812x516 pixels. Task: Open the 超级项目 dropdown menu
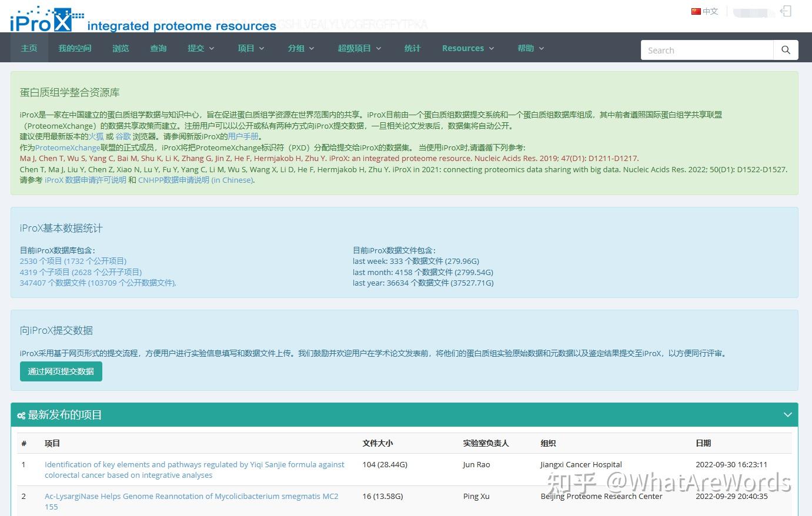(359, 48)
